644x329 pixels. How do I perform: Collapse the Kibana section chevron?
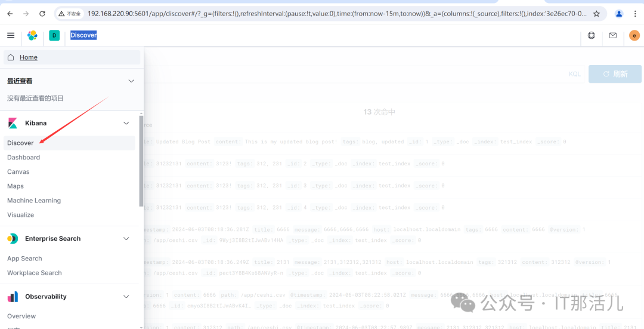126,123
